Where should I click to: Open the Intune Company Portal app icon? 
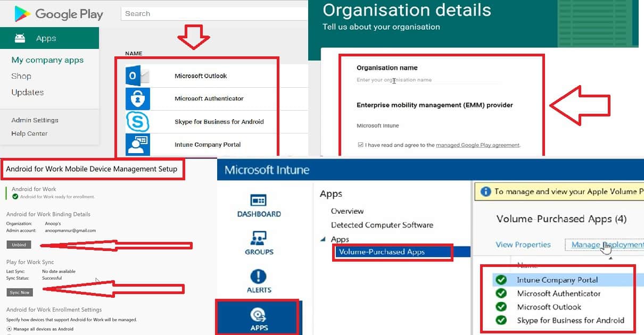click(x=138, y=144)
